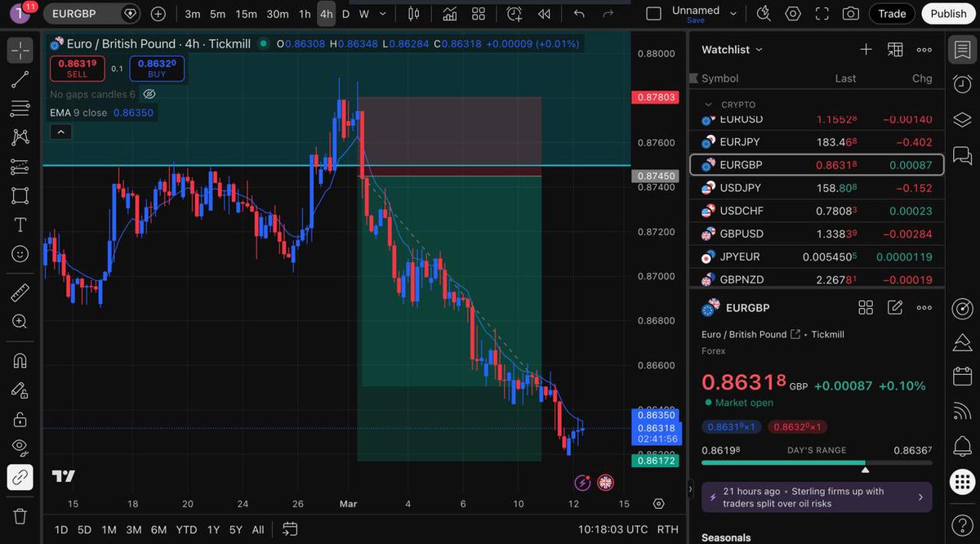Screen dimensions: 980x544
Task: Open the forecasting and measurement tools
Action: point(20,167)
